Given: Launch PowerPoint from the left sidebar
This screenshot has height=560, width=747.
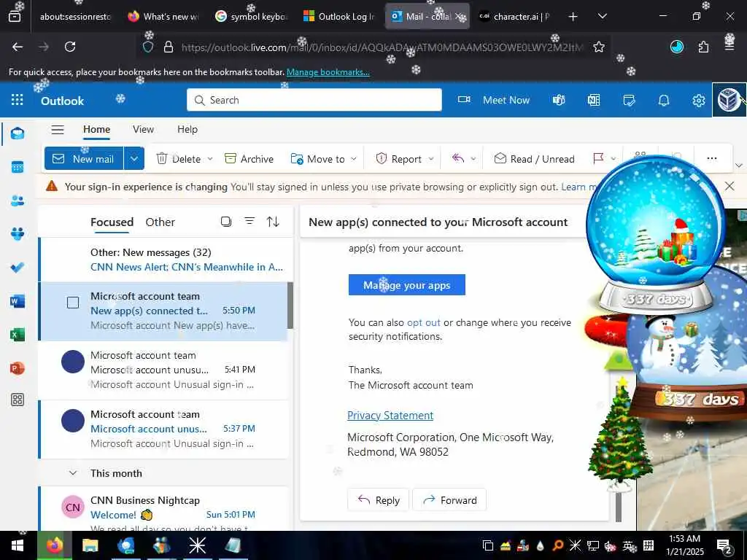Looking at the screenshot, I should coord(18,368).
